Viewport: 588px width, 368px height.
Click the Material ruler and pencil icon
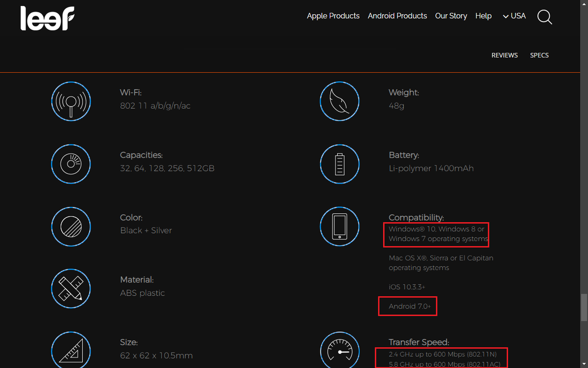click(71, 289)
